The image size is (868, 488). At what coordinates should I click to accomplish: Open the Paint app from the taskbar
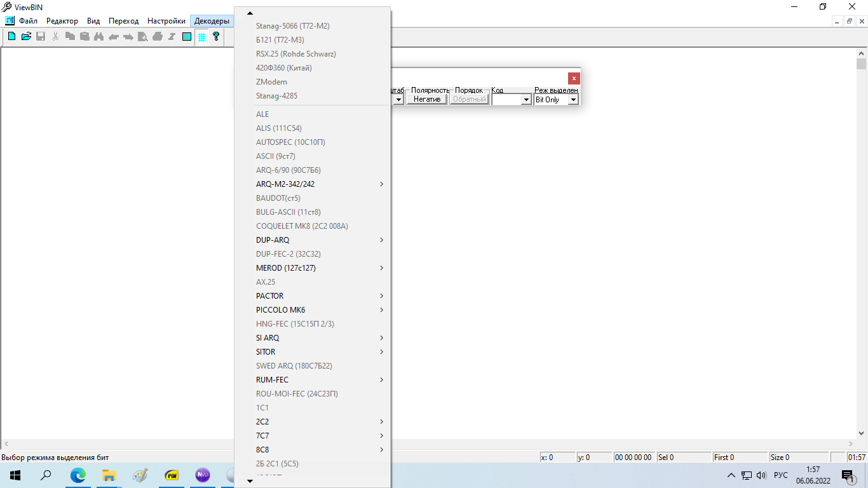(x=140, y=475)
